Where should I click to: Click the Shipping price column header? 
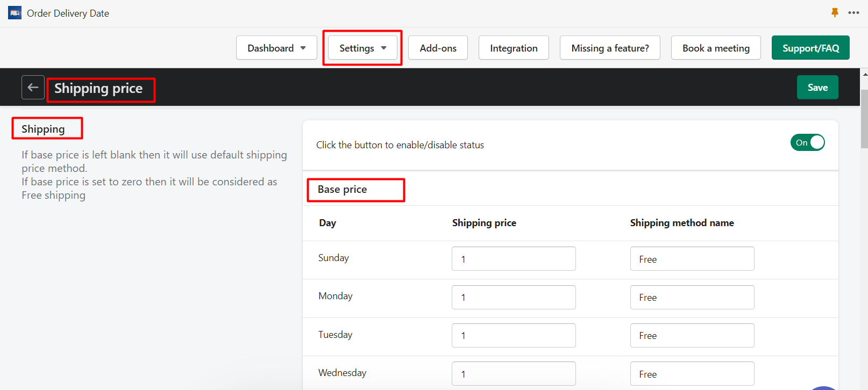(x=484, y=223)
